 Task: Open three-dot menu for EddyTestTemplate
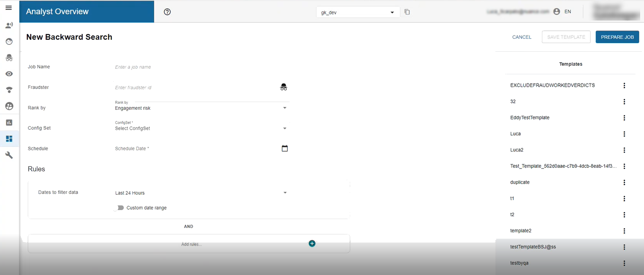[x=624, y=118]
